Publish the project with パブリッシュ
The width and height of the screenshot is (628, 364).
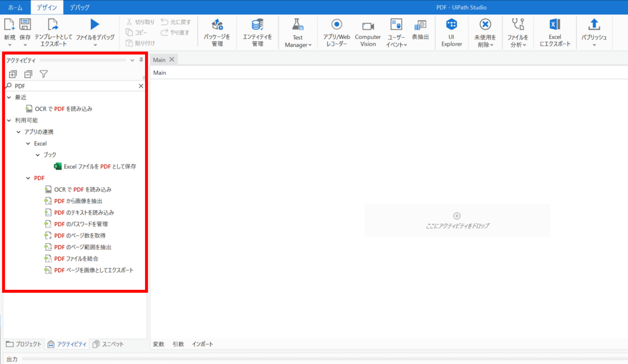(x=594, y=32)
